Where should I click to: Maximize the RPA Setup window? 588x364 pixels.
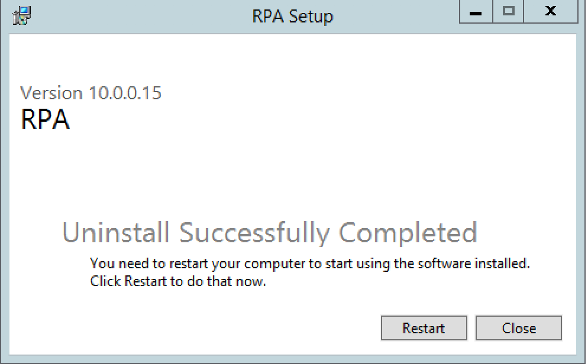pos(508,12)
